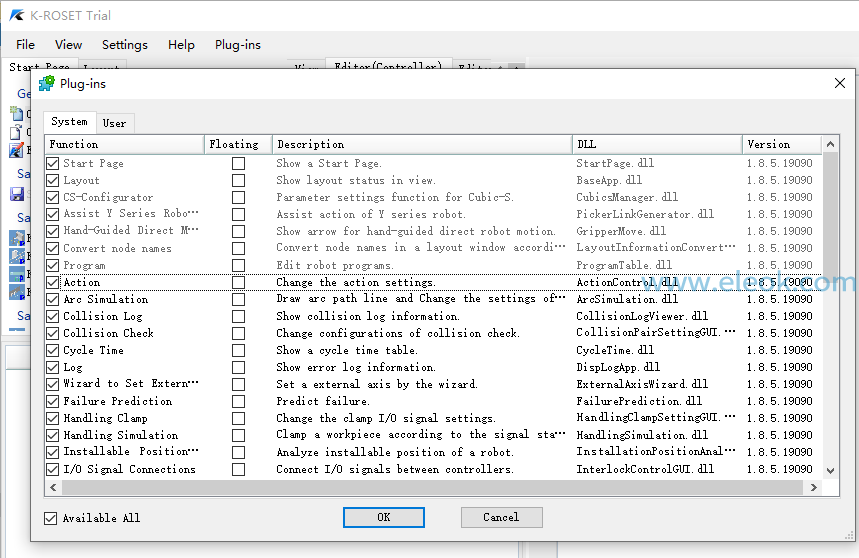The image size is (859, 558).
Task: Click 'Predict failure.' description text
Action: 323,401
